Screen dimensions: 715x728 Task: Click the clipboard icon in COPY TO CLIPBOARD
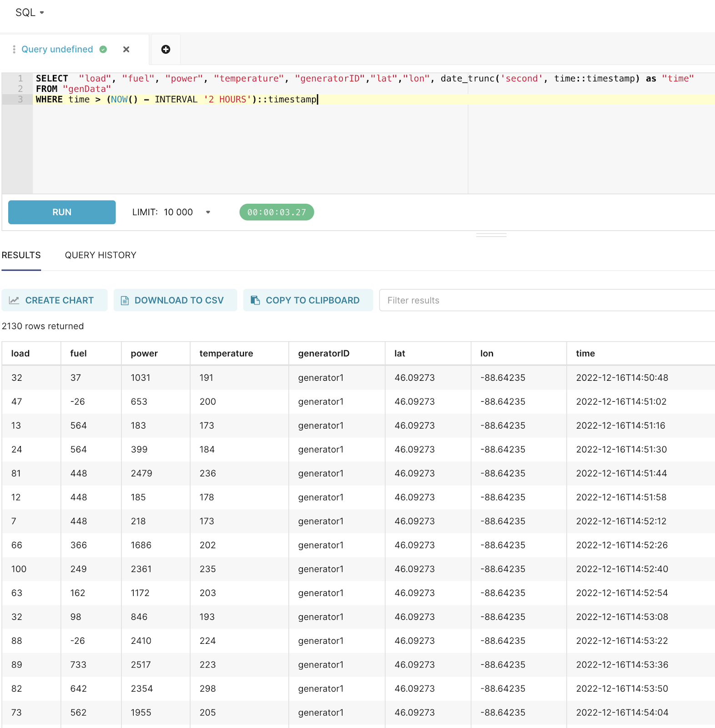[x=255, y=300]
